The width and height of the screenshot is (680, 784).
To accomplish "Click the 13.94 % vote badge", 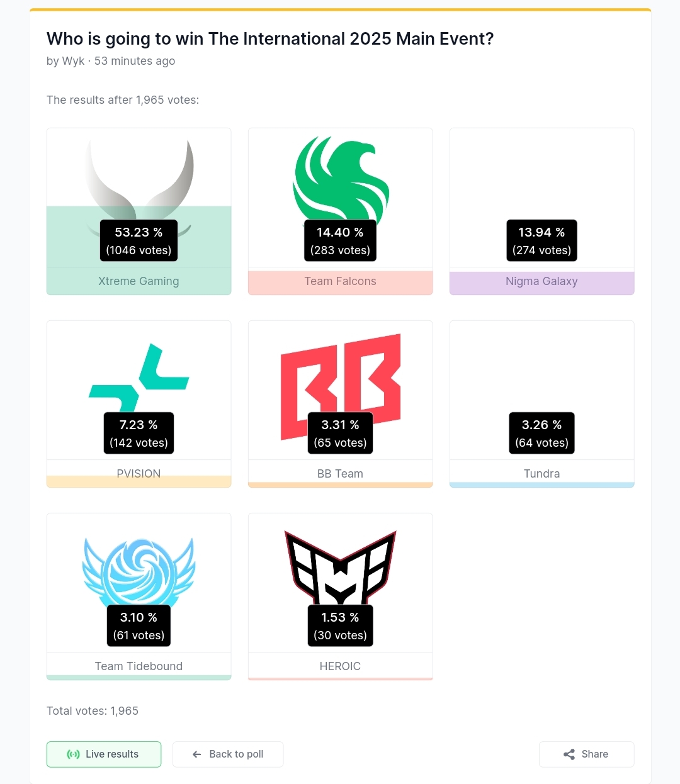I will coord(542,240).
